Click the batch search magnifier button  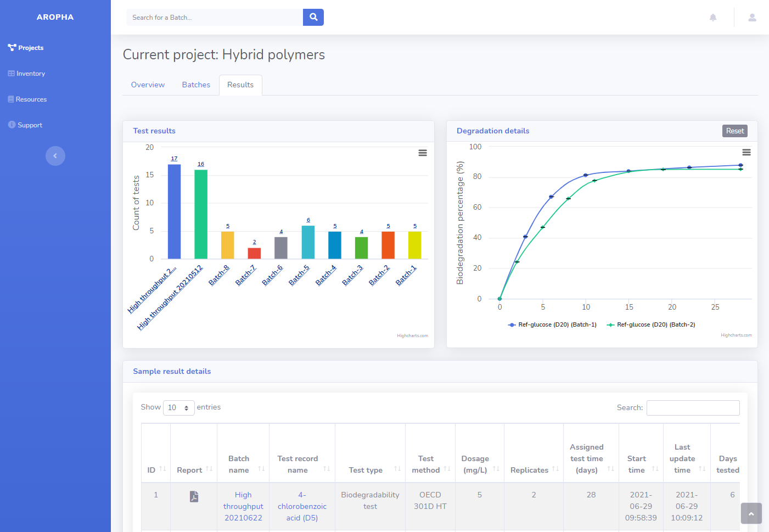(x=313, y=17)
